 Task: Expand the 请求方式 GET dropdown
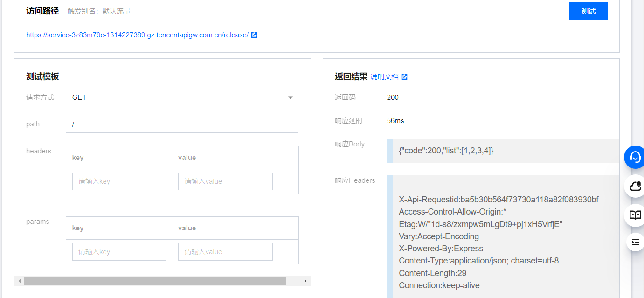[x=181, y=97]
